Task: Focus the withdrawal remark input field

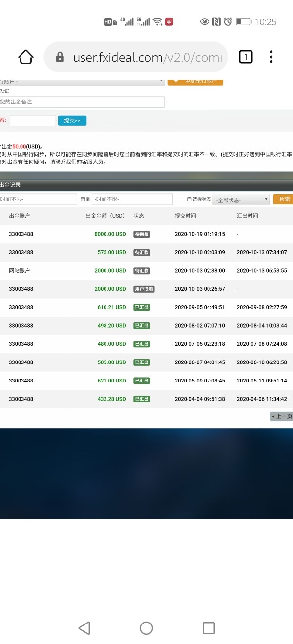Action: point(82,101)
